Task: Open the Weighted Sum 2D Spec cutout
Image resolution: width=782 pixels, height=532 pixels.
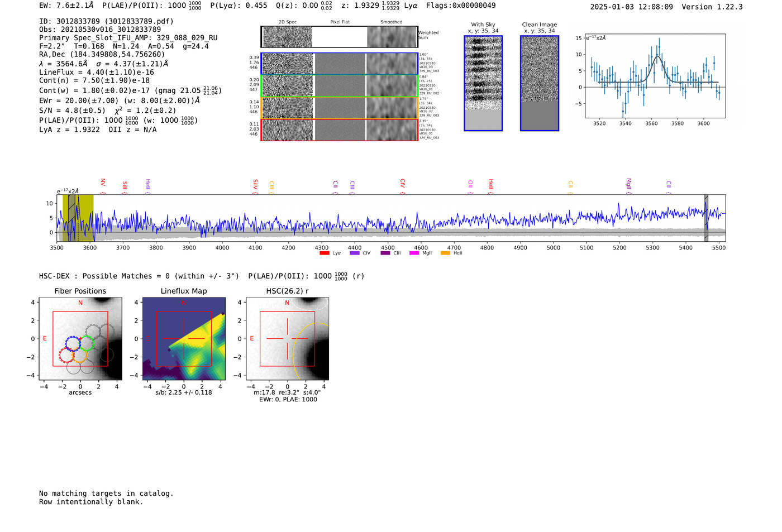Action: pyautogui.click(x=287, y=37)
